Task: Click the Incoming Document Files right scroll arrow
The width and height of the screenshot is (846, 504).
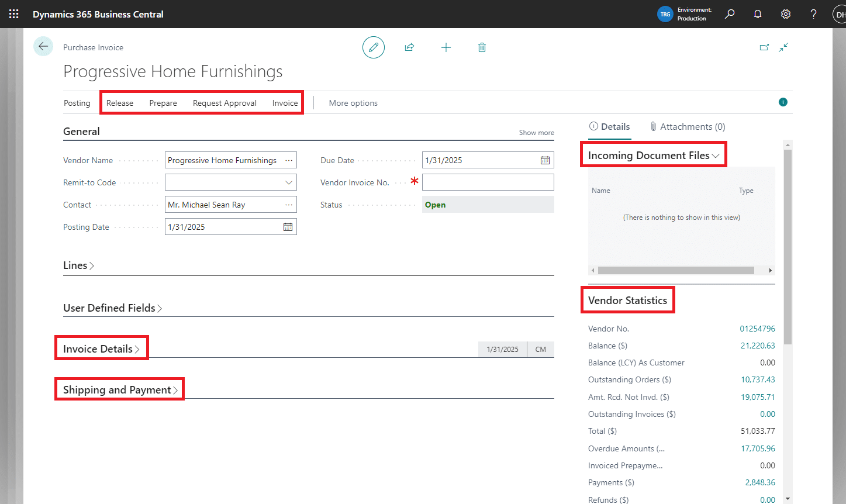Action: (771, 270)
